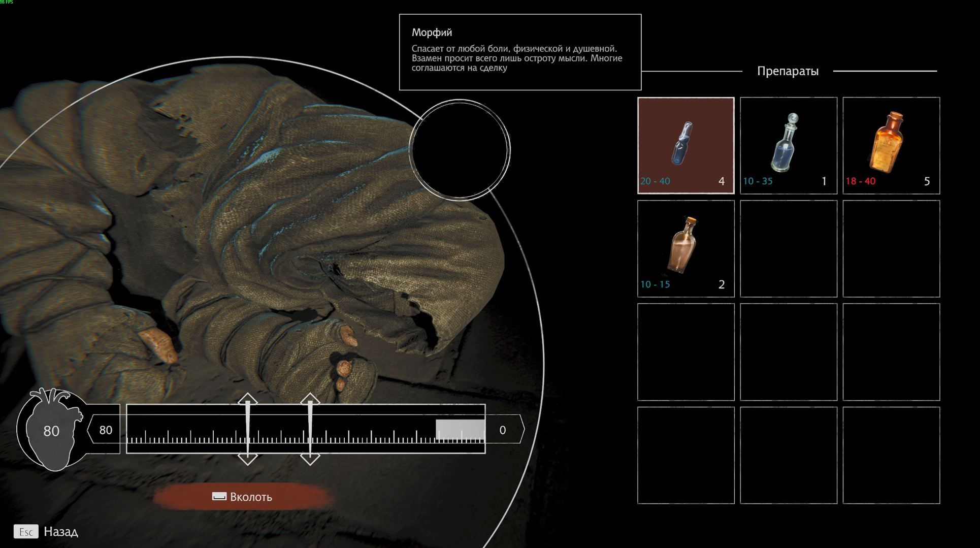Click the left marker on the dosage scale

point(248,429)
